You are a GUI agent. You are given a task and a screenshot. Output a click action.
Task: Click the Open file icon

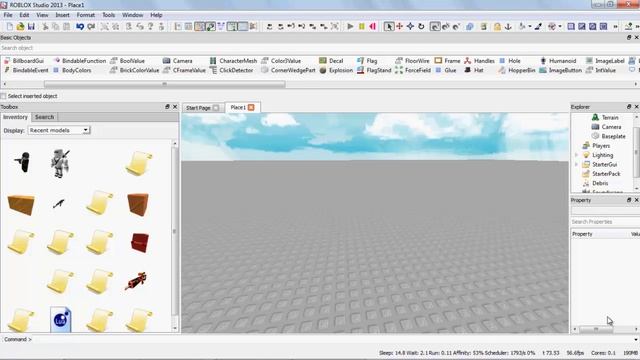point(20,27)
